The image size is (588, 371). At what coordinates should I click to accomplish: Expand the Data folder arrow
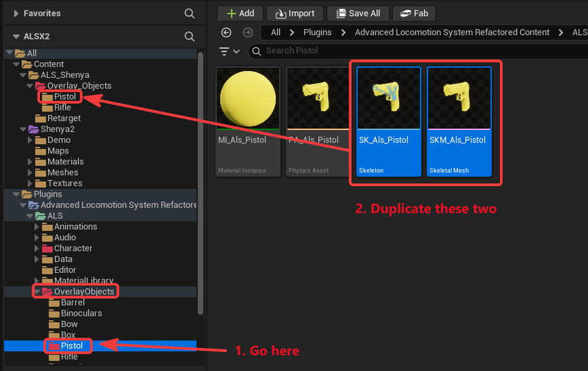(x=37, y=259)
